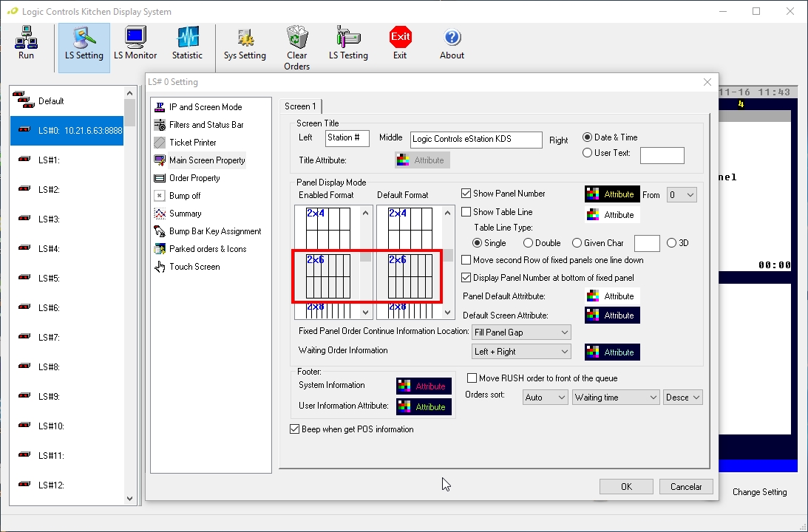Viewport: 808px width, 532px height.
Task: Open Default Screen Attribute colors
Action: pyautogui.click(x=612, y=316)
